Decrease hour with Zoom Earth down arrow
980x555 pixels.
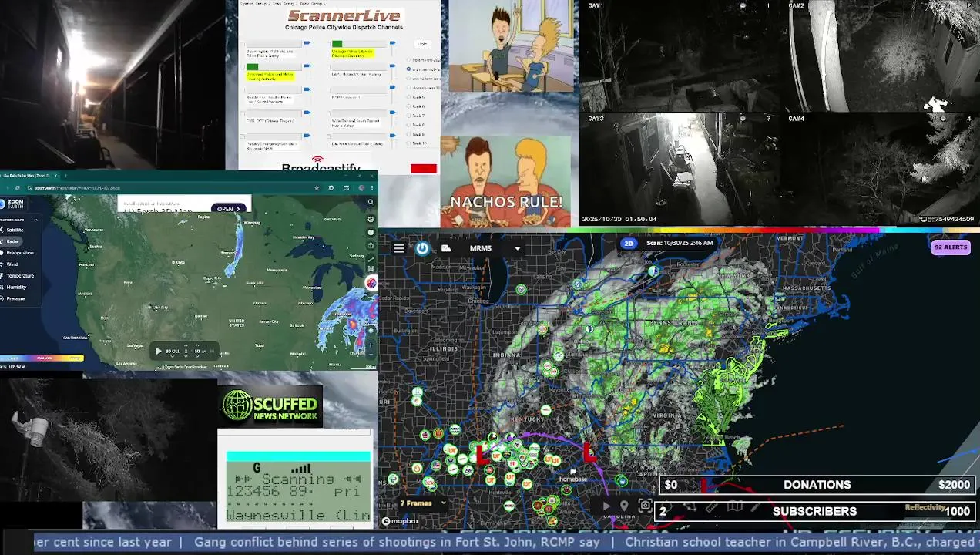186,356
